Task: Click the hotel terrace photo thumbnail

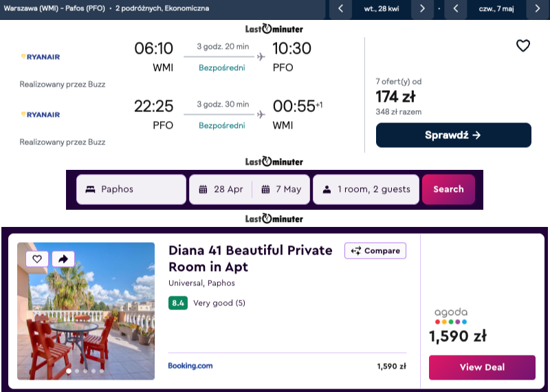Action: click(x=86, y=316)
